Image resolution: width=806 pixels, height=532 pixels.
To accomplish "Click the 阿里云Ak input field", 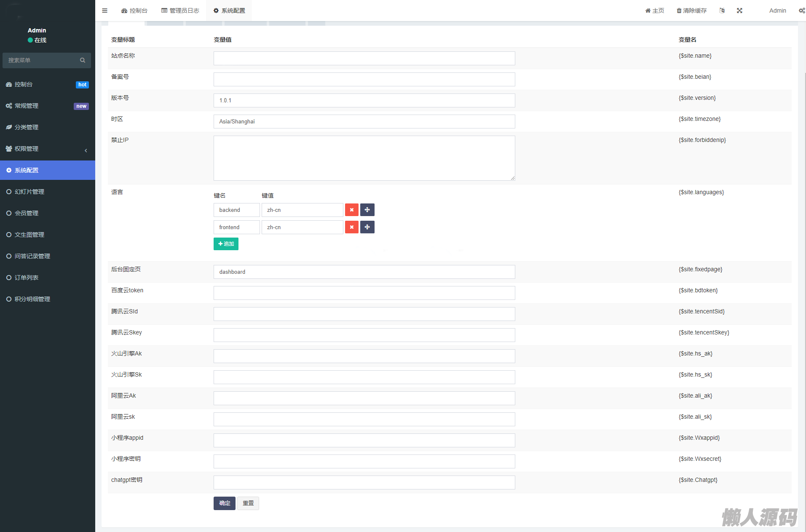I will pyautogui.click(x=364, y=398).
